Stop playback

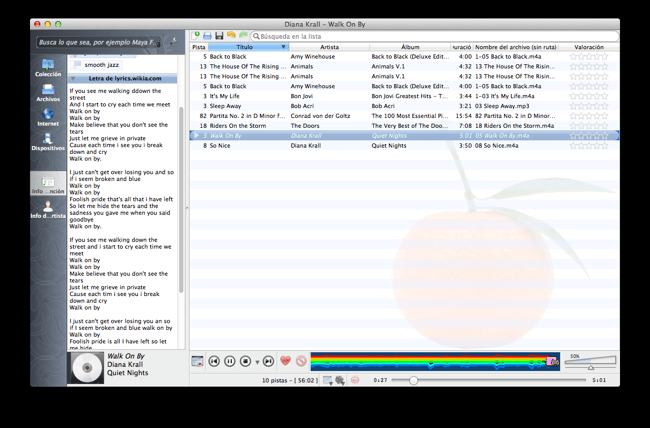coord(245,361)
